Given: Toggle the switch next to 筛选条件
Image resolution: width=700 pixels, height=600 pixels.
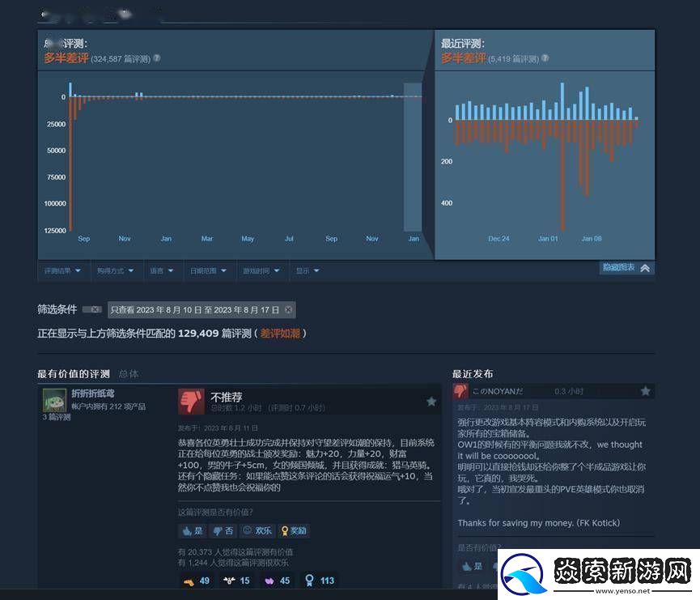Looking at the screenshot, I should pyautogui.click(x=91, y=309).
